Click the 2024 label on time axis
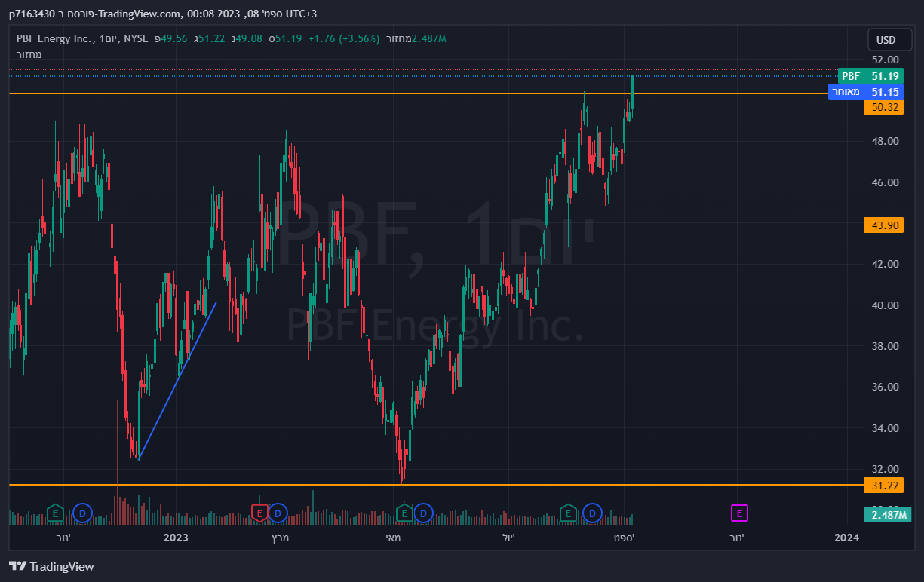The image size is (924, 582). click(847, 538)
